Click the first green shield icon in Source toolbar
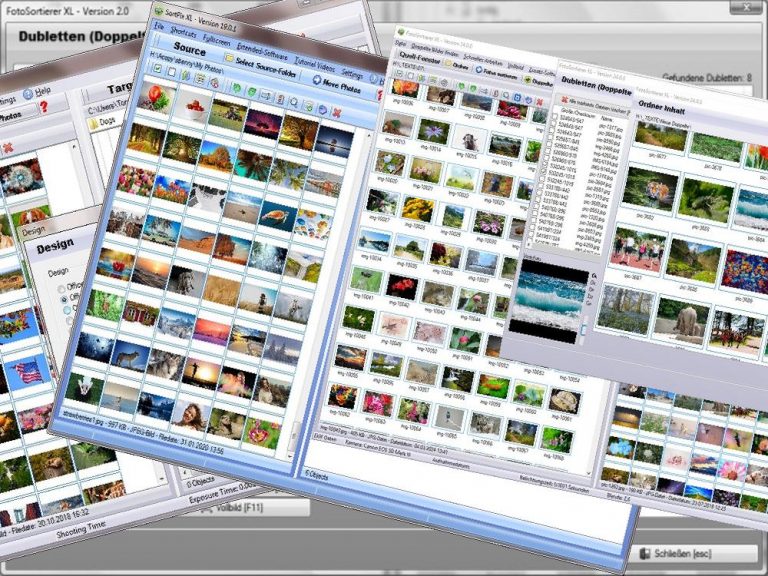Screen dimensions: 768x576 pyautogui.click(x=234, y=88)
